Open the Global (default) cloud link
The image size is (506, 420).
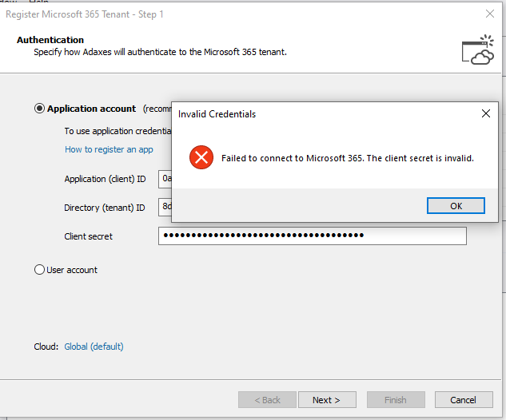tap(94, 347)
